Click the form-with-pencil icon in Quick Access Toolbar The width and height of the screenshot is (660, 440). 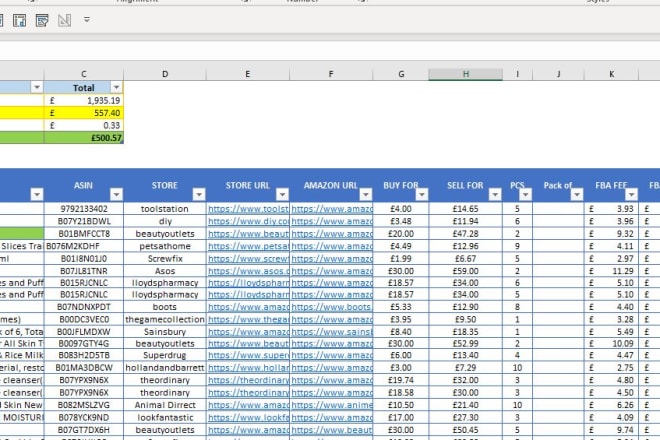click(42, 20)
